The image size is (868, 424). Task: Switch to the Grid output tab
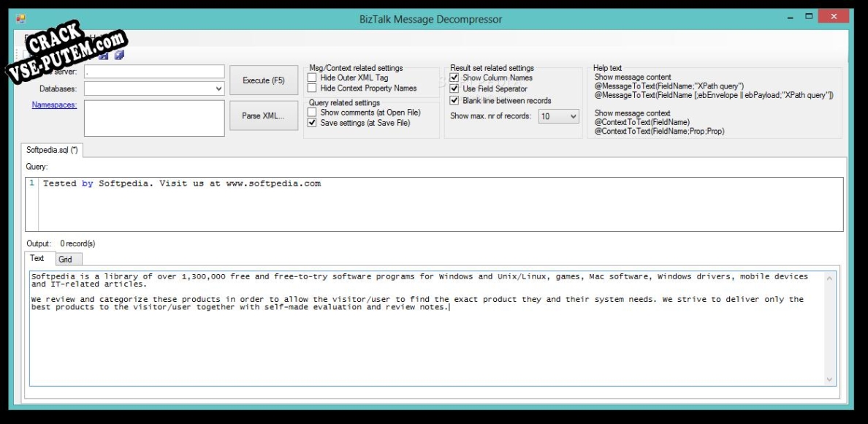tap(69, 259)
